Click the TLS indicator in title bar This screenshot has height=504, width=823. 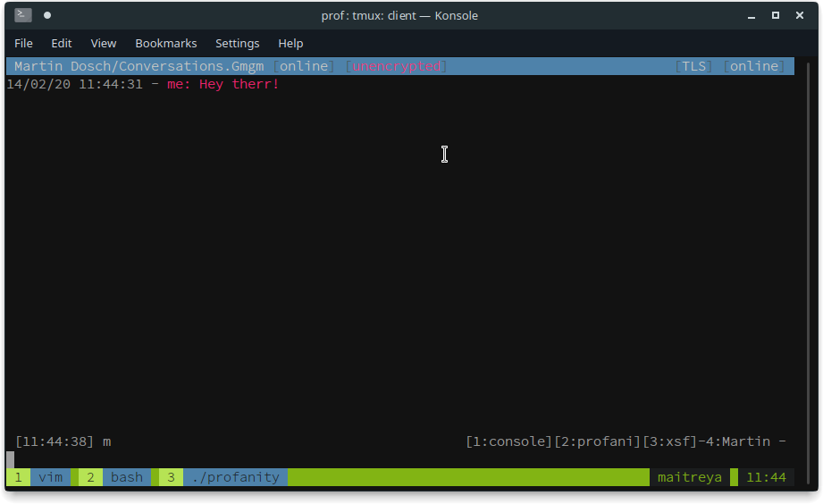click(x=694, y=66)
